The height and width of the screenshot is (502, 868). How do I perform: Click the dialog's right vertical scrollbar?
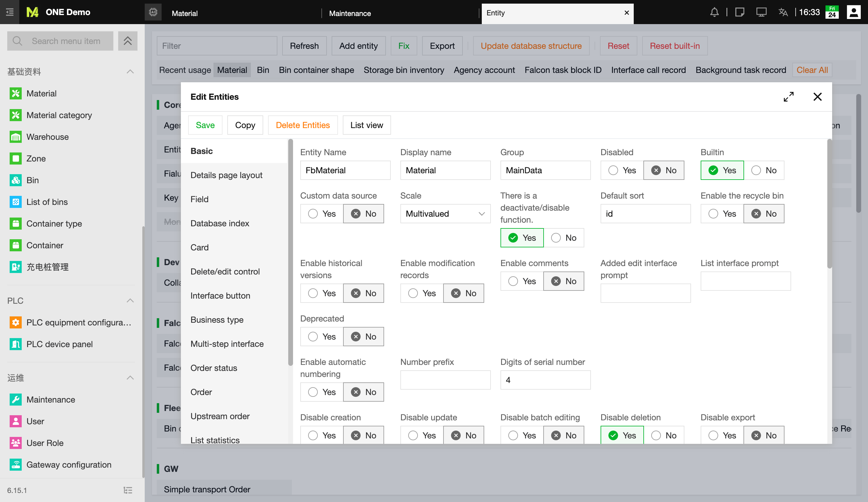coord(829,203)
